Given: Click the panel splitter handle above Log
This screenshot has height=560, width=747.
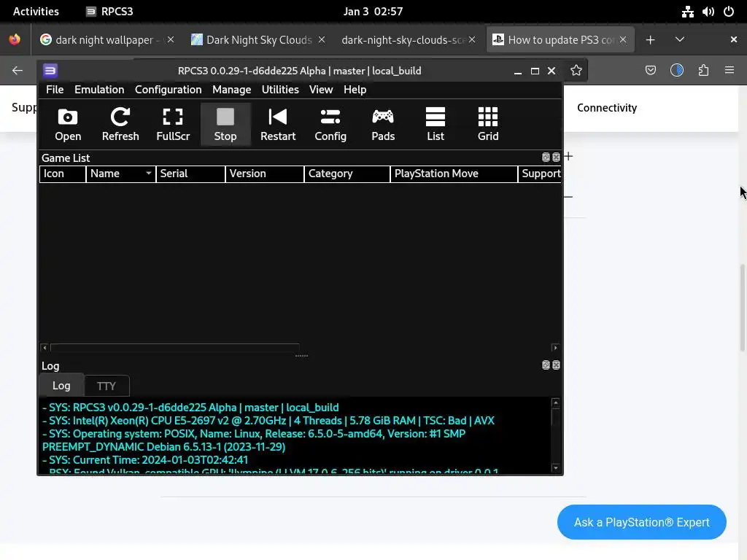Looking at the screenshot, I should tap(301, 356).
